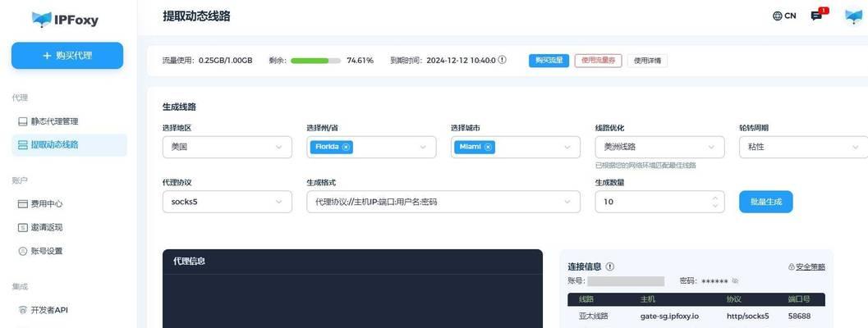The image size is (868, 328).
Task: Click the 连接信息 info icon
Action: 610,266
